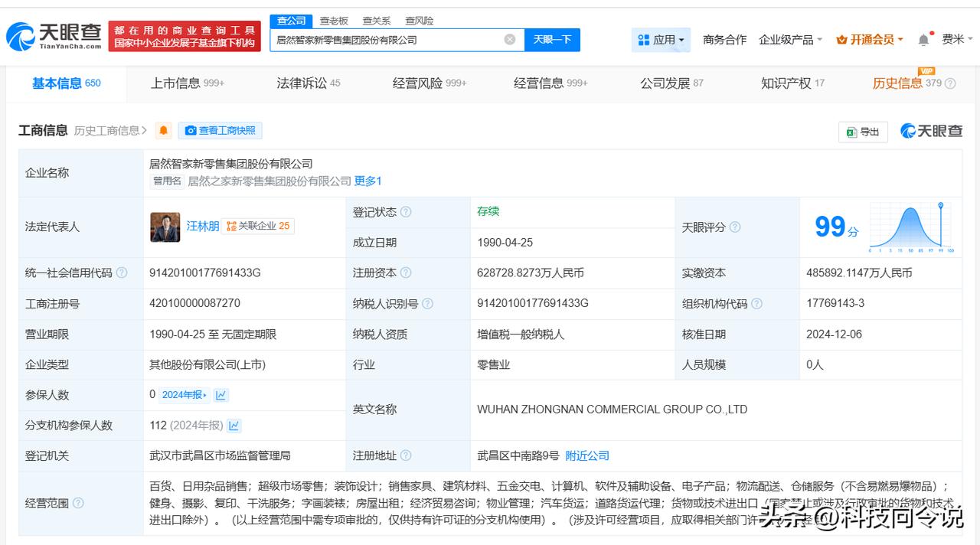This screenshot has height=545, width=980.
Task: Click help icon beside 登记状态
Action: 406,212
